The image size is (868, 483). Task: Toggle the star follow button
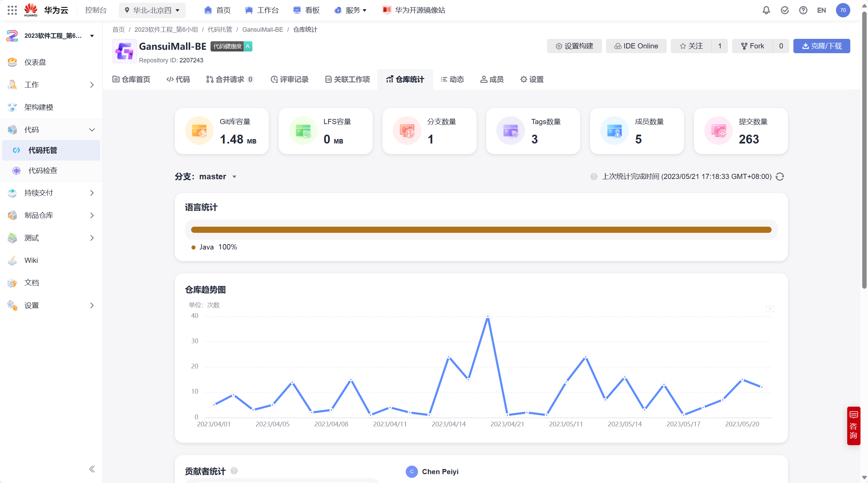[x=691, y=46]
